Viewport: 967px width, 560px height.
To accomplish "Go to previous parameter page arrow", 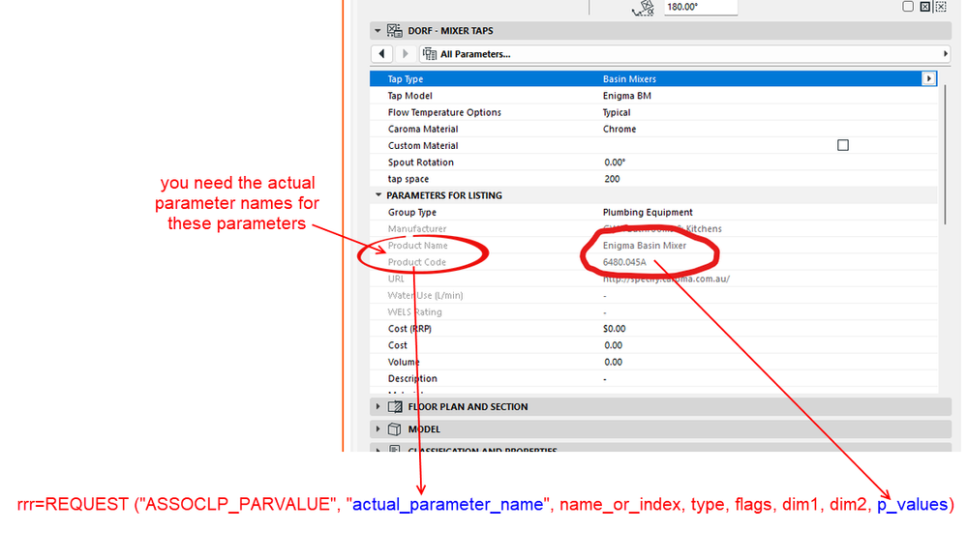I will pyautogui.click(x=381, y=54).
